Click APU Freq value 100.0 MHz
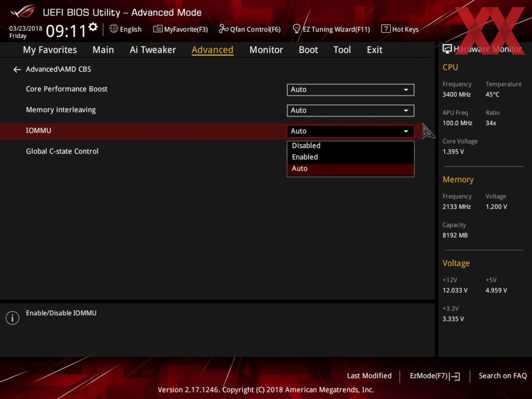Viewport: 532px width, 399px height. [x=457, y=123]
